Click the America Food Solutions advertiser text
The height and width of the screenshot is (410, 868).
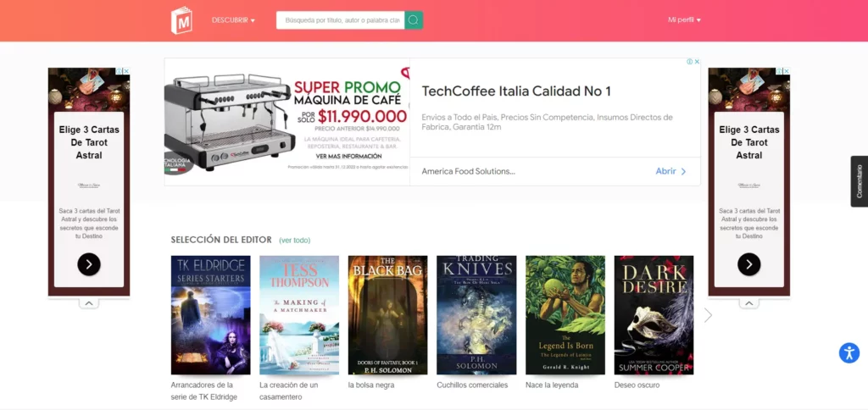click(x=468, y=171)
